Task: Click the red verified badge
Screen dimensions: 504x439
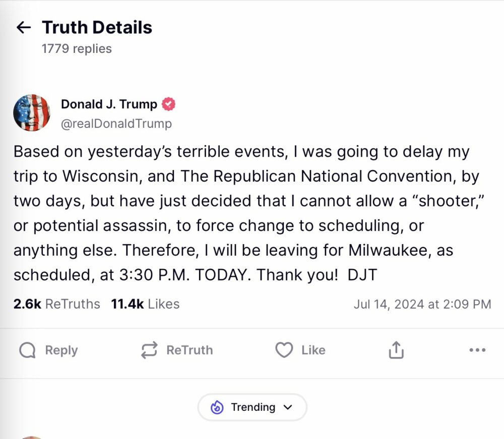Action: coord(168,104)
